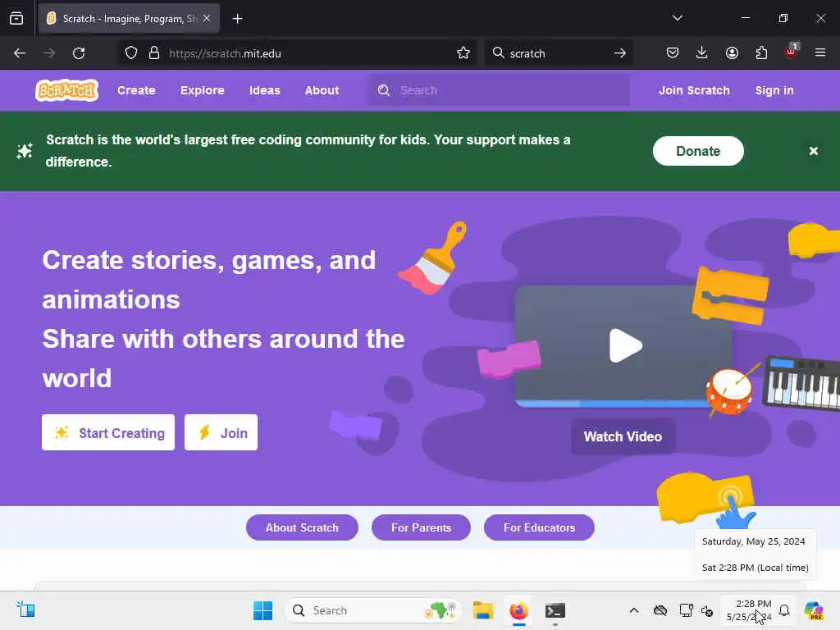
Task: View site security lock information
Action: (x=154, y=53)
